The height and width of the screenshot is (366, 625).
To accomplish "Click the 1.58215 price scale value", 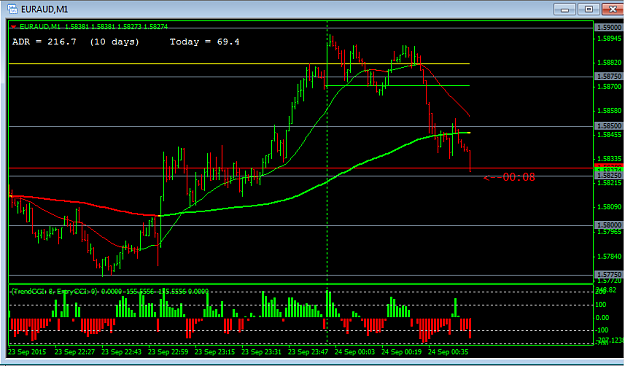I will pos(609,183).
